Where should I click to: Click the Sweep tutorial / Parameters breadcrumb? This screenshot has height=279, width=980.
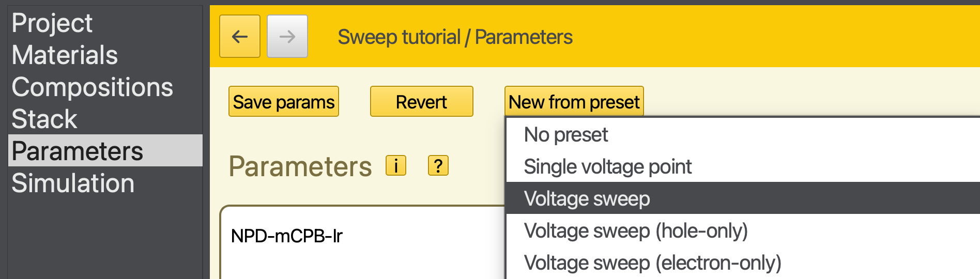(x=455, y=37)
